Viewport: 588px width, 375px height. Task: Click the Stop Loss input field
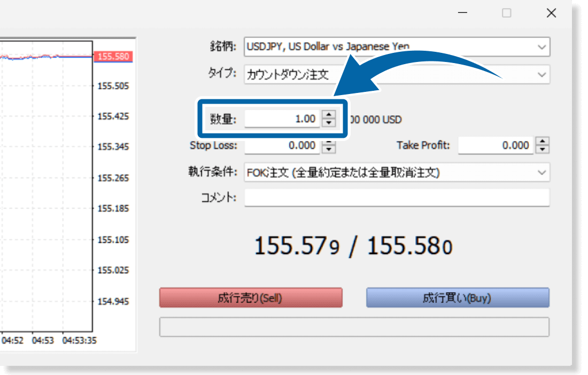point(282,145)
